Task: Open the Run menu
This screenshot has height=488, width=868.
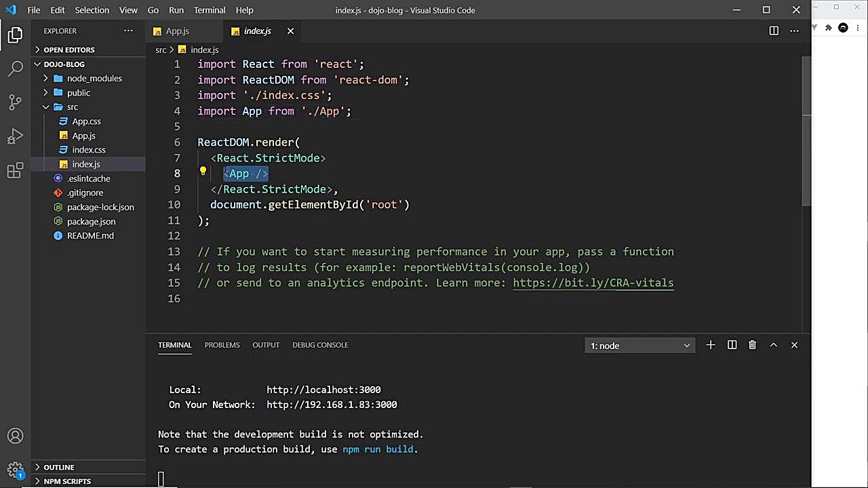Action: (176, 10)
